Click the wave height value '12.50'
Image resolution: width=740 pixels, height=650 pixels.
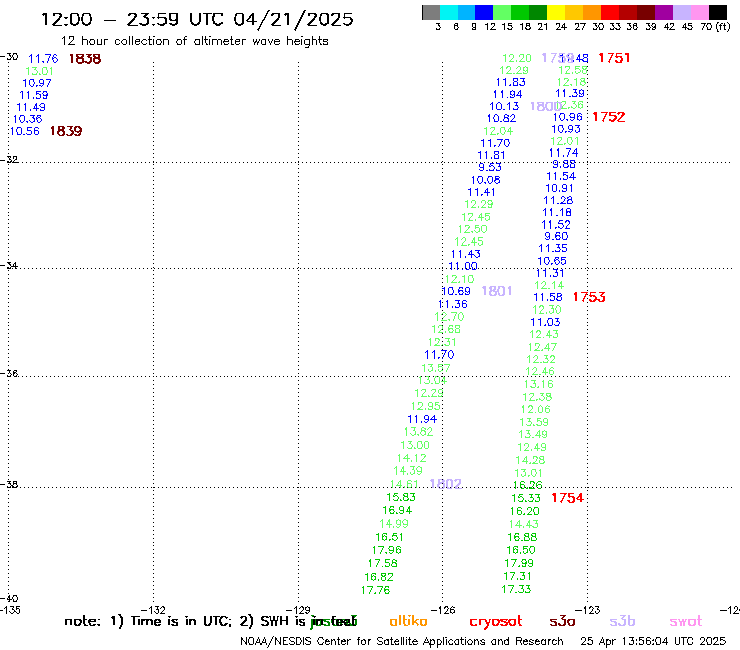click(x=472, y=229)
